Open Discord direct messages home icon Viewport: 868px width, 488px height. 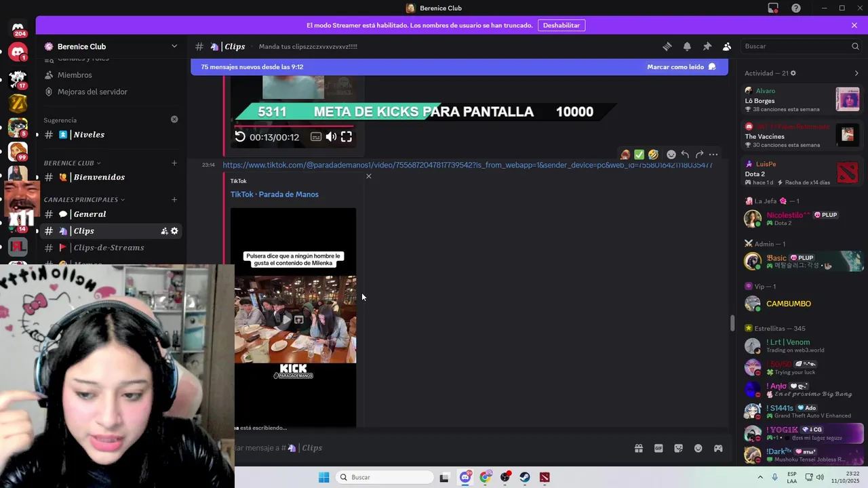pyautogui.click(x=18, y=30)
